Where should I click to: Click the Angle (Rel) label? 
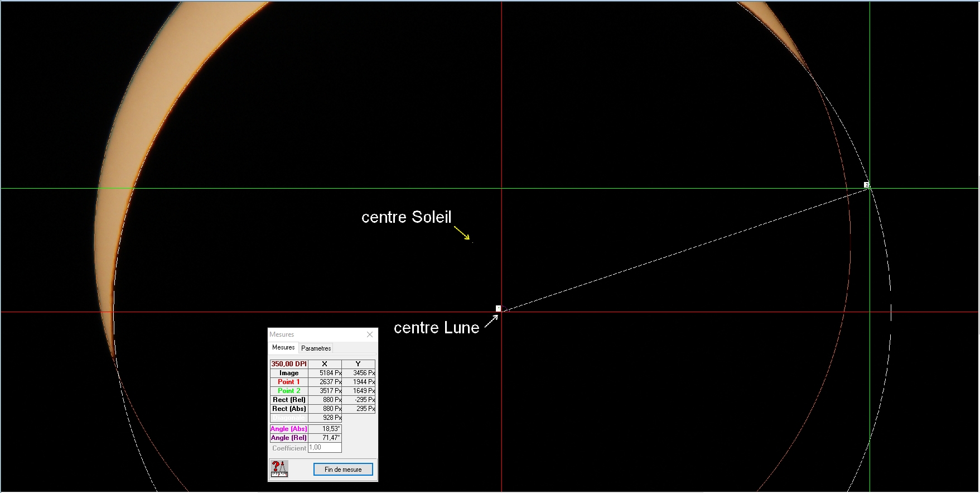[289, 438]
